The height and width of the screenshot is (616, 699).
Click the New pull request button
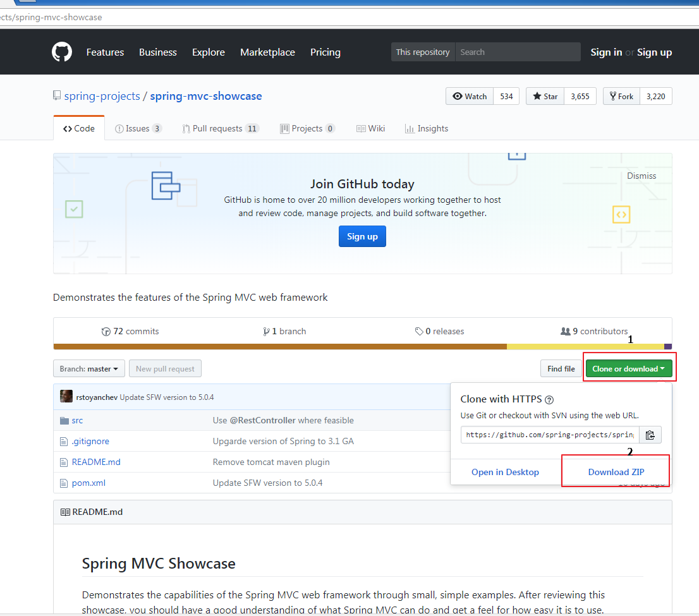pyautogui.click(x=165, y=368)
